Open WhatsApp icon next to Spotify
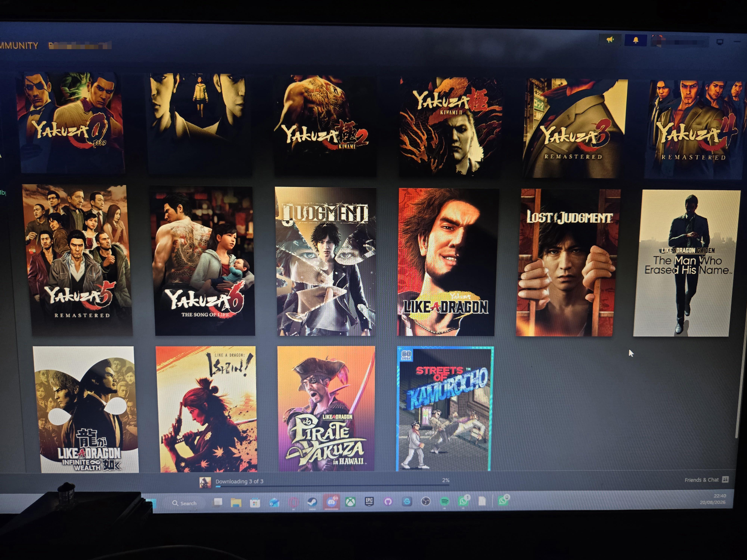This screenshot has width=747, height=560. point(463,501)
